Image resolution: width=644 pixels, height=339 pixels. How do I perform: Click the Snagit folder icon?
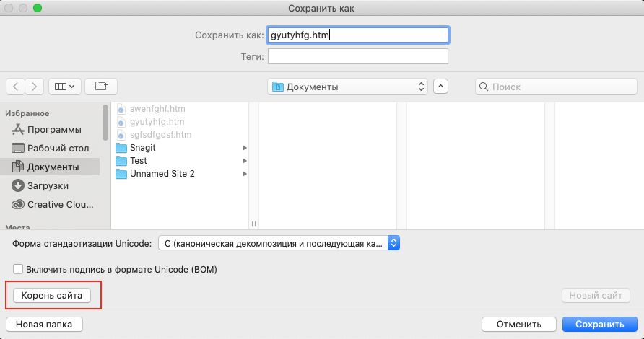[x=121, y=148]
